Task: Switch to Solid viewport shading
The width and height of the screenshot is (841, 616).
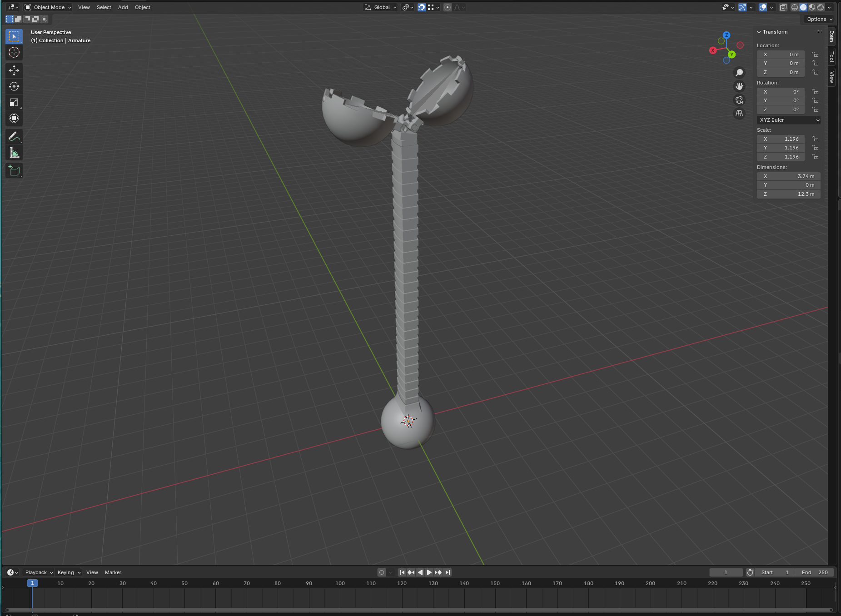Action: coord(803,7)
